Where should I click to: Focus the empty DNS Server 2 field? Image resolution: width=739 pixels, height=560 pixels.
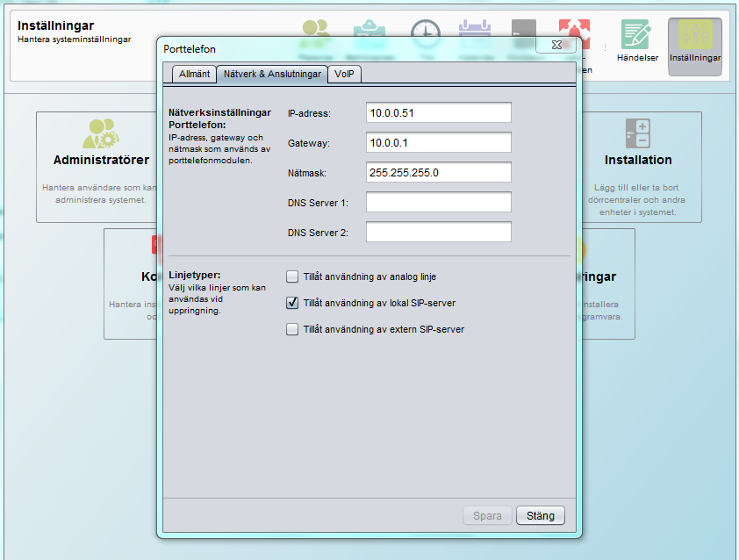click(x=438, y=232)
